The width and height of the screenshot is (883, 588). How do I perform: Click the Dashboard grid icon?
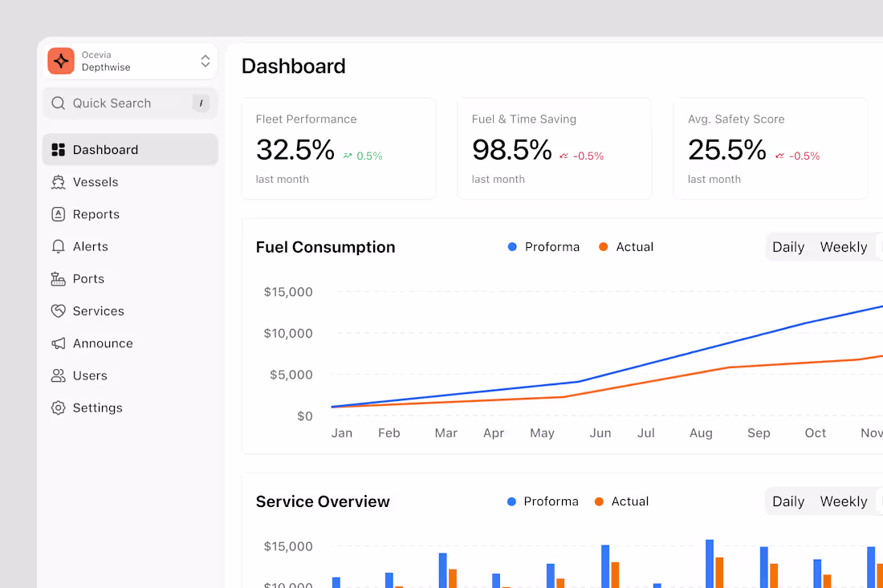58,150
